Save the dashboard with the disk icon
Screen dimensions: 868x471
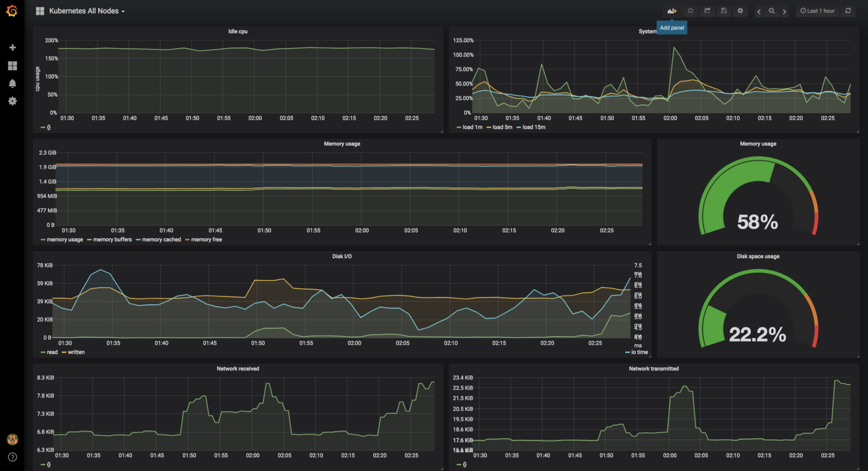coord(724,11)
